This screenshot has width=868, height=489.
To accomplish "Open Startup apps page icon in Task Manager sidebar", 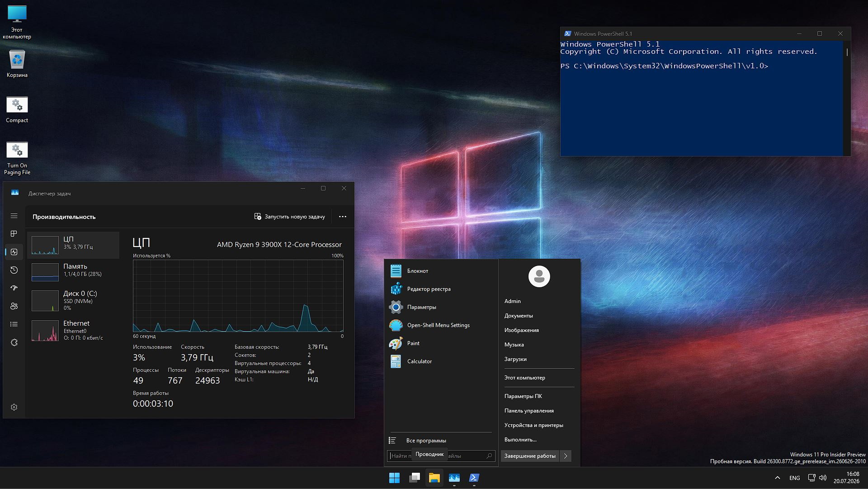I will pyautogui.click(x=14, y=288).
